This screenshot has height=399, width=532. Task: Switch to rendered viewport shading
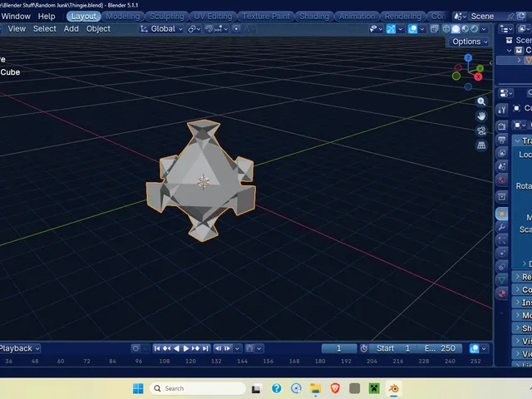474,29
